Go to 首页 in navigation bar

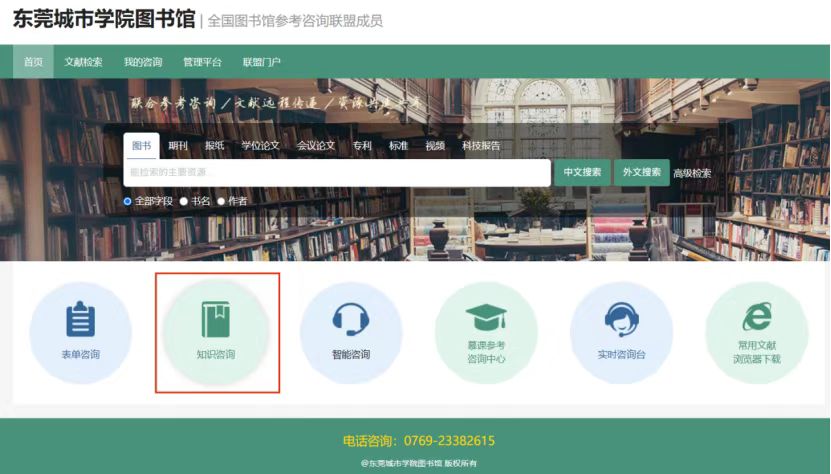pos(33,62)
